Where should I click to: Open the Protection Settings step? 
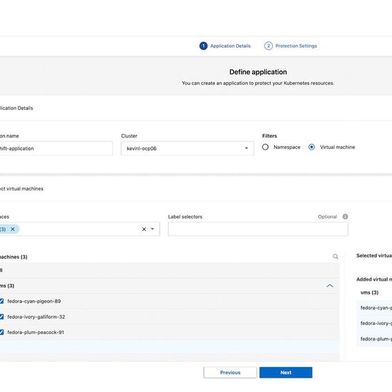click(x=296, y=46)
